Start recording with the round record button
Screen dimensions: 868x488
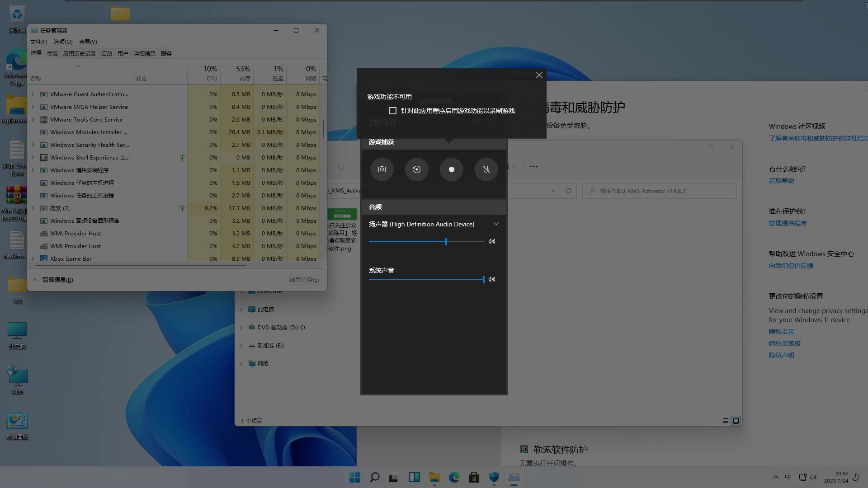[x=452, y=169]
